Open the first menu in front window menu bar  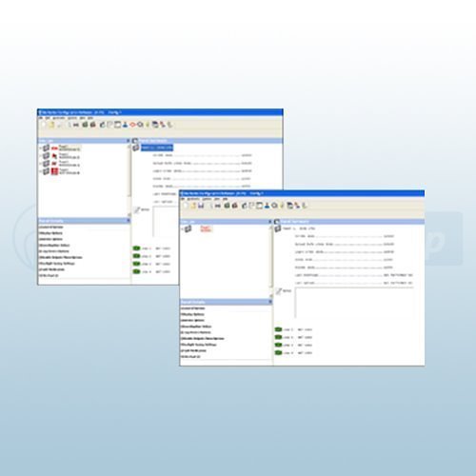click(x=183, y=199)
